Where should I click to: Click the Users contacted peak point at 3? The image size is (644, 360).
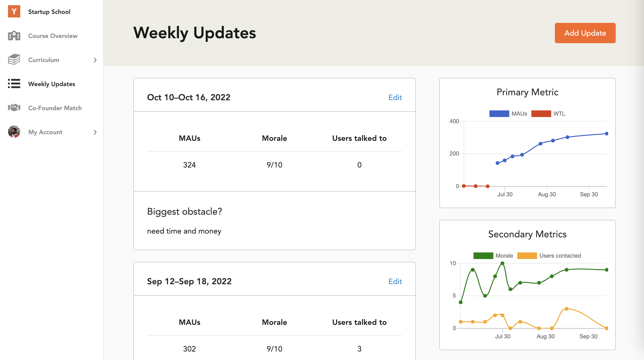pyautogui.click(x=566, y=309)
